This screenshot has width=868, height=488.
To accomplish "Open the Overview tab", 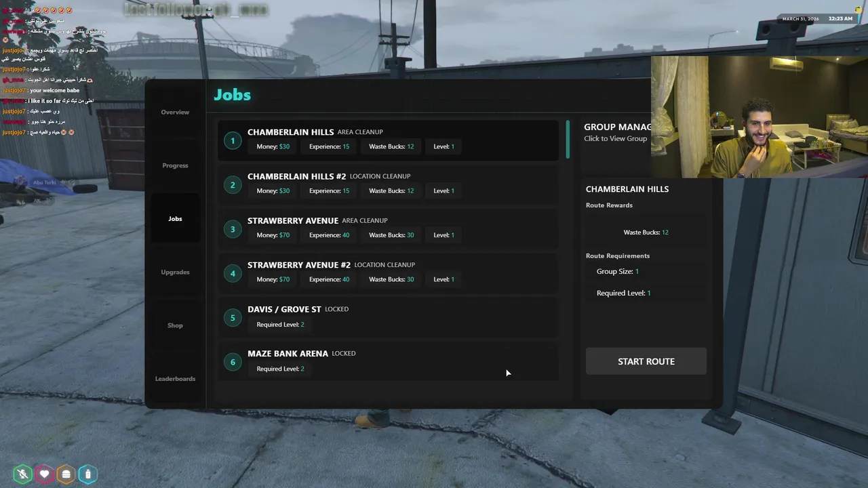I will pos(175,112).
